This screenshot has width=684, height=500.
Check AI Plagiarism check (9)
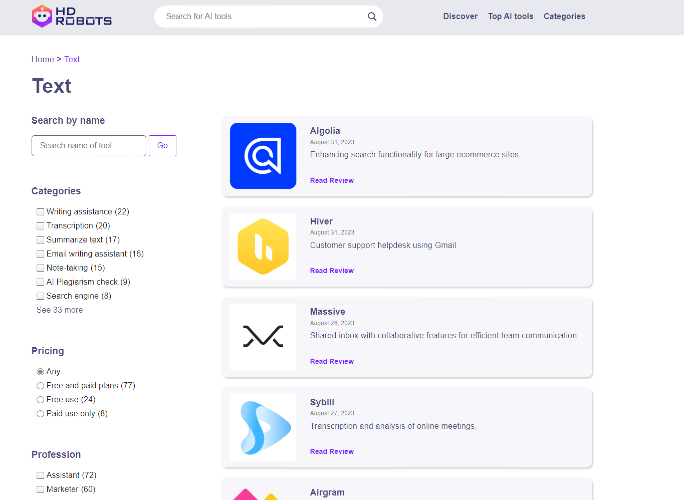[40, 282]
